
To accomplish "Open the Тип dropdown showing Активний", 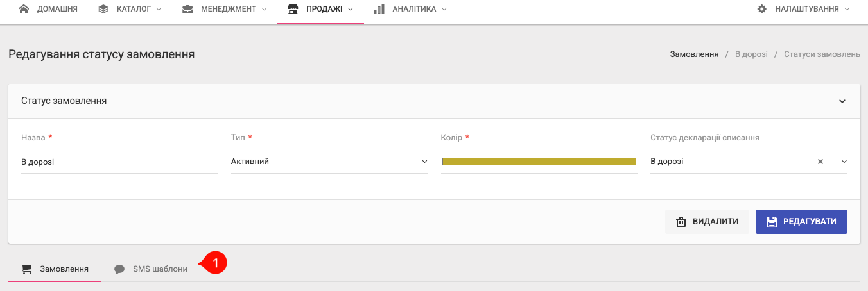I will [329, 162].
